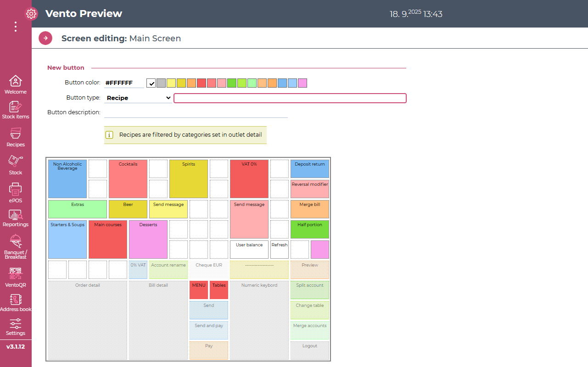Click the recipe search field beside Button type
Viewport: 588px width, 367px height.
[x=290, y=98]
